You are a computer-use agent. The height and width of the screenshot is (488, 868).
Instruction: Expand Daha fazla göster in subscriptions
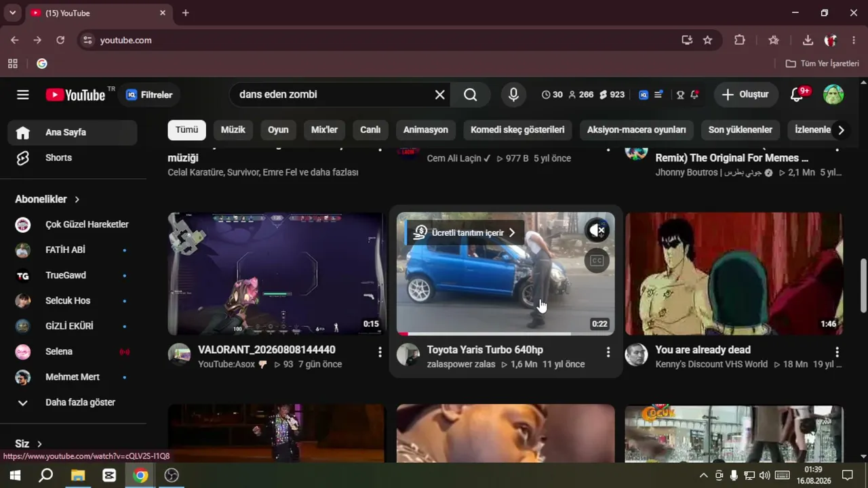point(73,402)
